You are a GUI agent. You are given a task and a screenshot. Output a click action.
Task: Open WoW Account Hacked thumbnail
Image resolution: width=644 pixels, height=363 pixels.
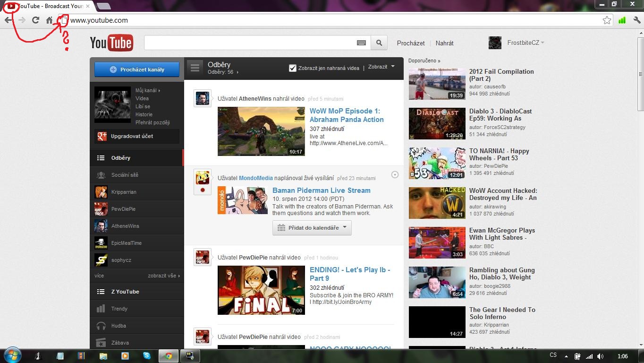(x=437, y=203)
